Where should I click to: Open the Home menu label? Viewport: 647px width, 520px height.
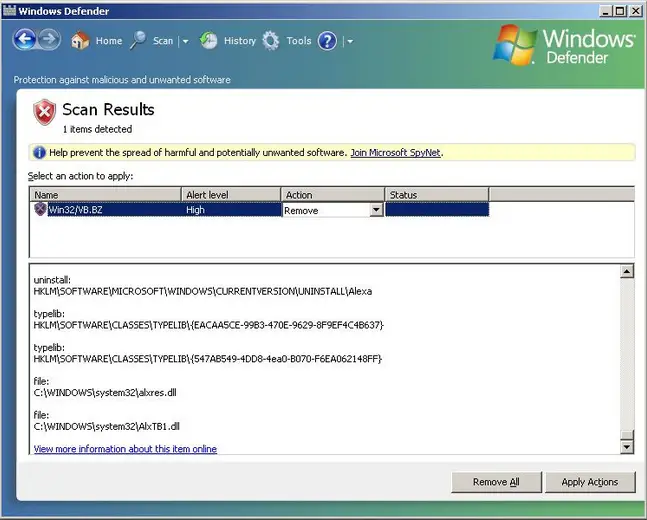[109, 41]
